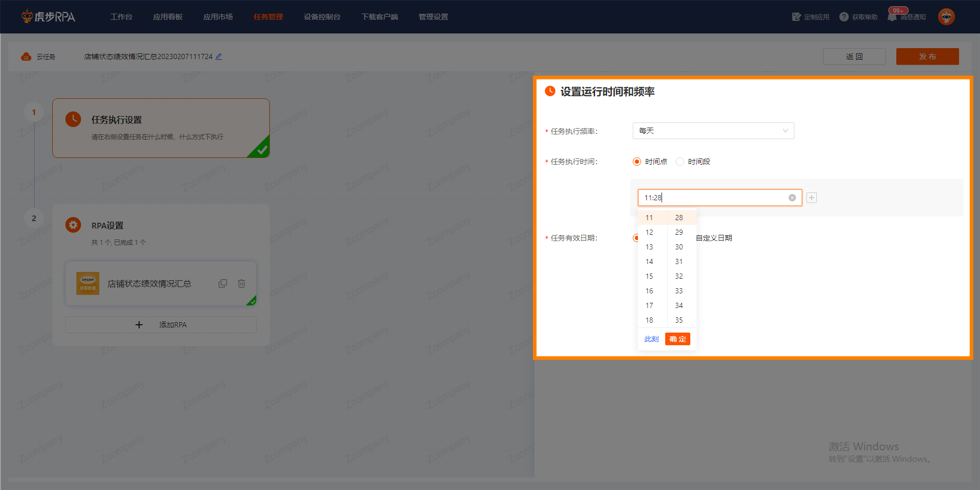Select minute 29 in time picker
Image resolution: width=980 pixels, height=490 pixels.
coord(681,232)
